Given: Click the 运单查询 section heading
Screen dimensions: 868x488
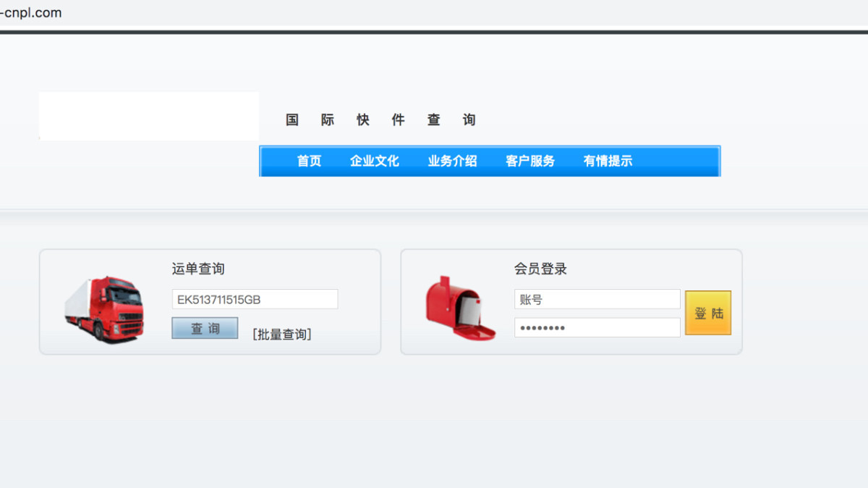Looking at the screenshot, I should click(197, 269).
